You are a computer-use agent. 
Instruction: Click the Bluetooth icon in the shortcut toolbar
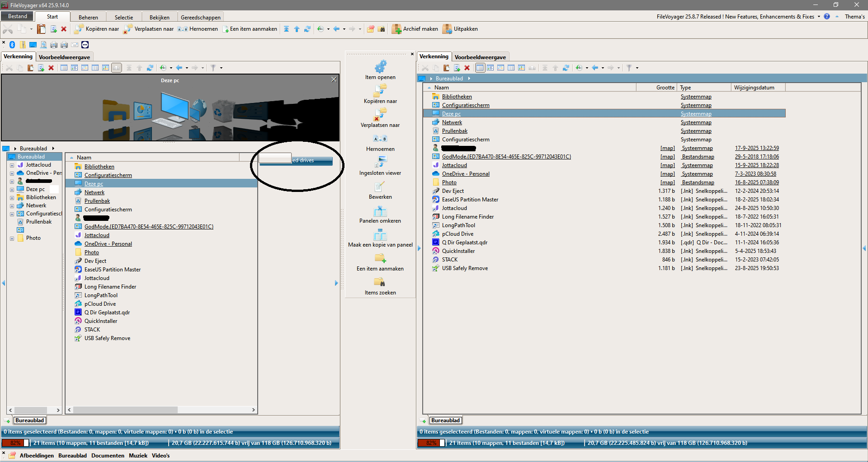click(x=12, y=45)
